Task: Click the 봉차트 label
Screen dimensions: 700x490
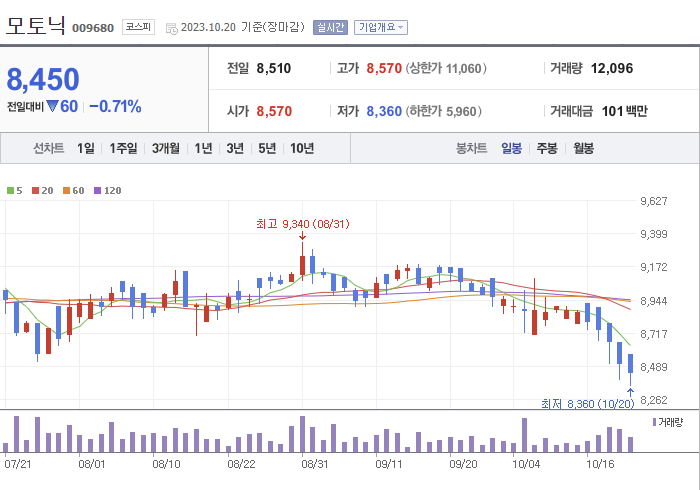Action: tap(471, 148)
